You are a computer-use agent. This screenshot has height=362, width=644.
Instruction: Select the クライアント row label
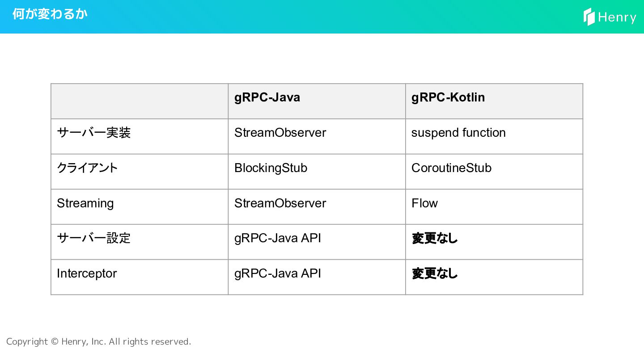point(87,168)
